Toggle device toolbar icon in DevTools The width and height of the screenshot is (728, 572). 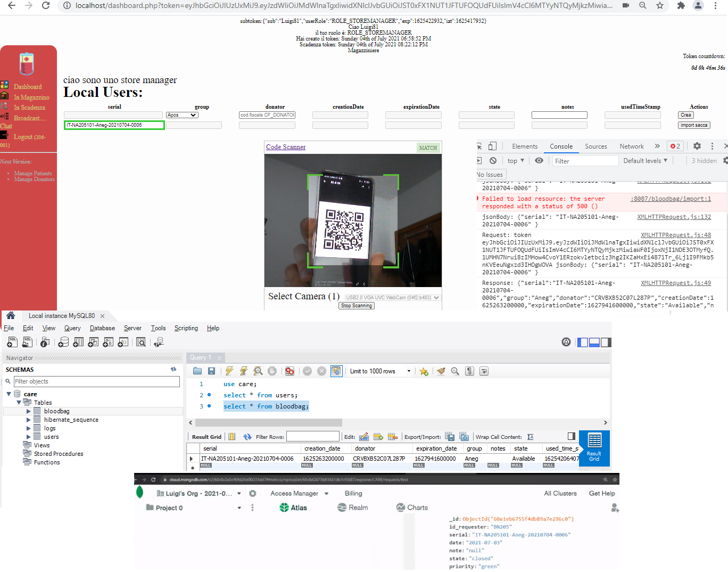point(492,146)
